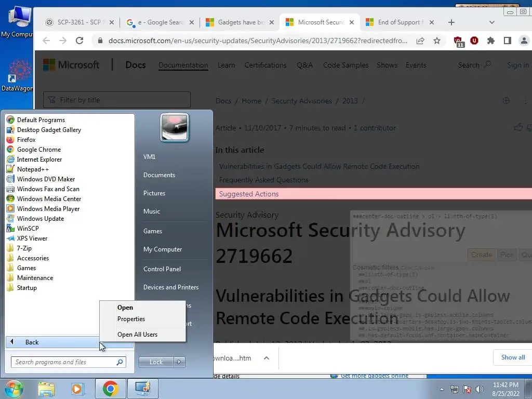Open My Computer desktop icon
Image resolution: width=532 pixels, height=399 pixels.
17,22
